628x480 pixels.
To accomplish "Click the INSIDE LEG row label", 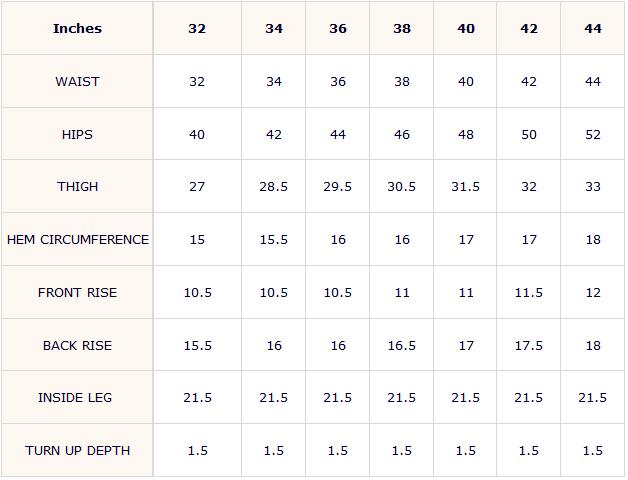I will point(77,397).
